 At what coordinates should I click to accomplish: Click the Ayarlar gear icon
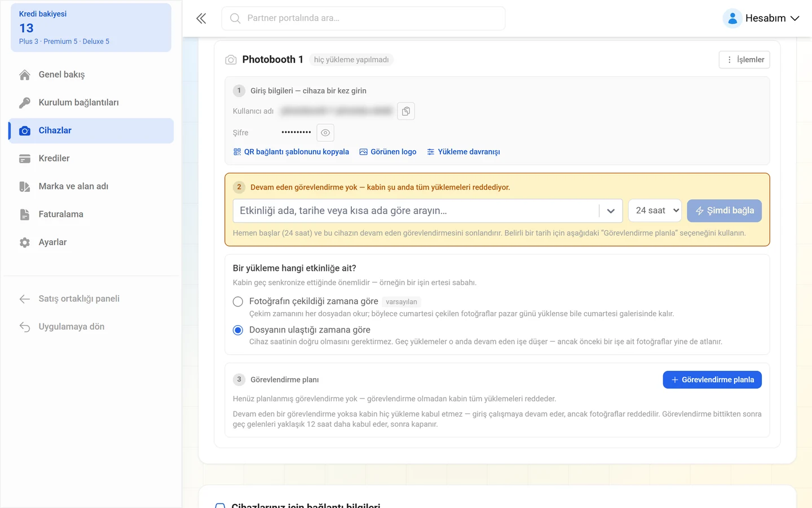[25, 243]
